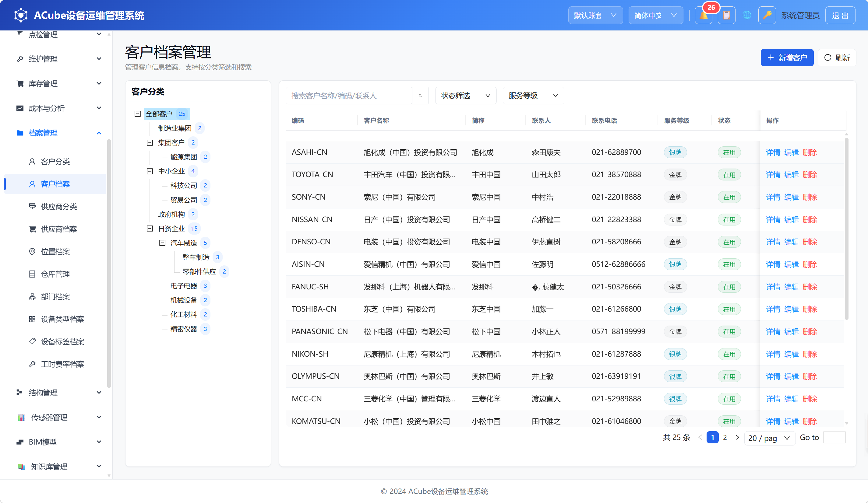Click the Go to page input

[x=834, y=437]
